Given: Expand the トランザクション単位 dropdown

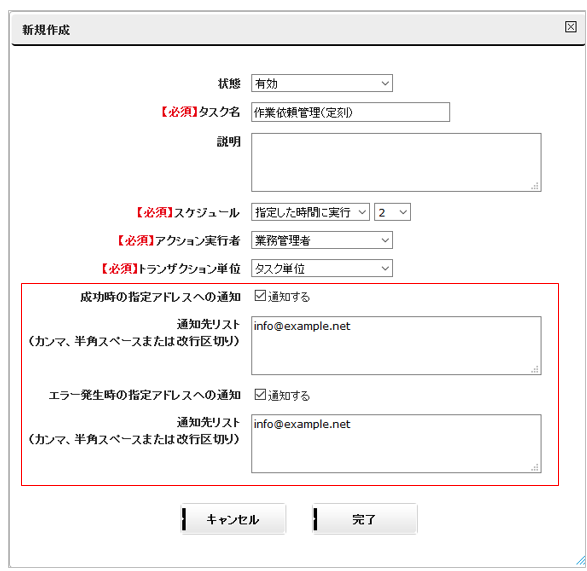Looking at the screenshot, I should click(322, 268).
